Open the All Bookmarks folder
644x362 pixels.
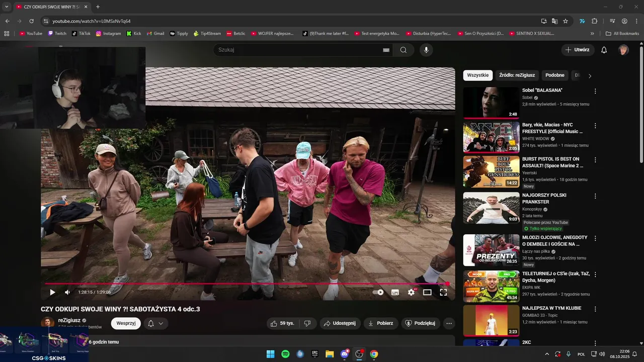click(622, 34)
